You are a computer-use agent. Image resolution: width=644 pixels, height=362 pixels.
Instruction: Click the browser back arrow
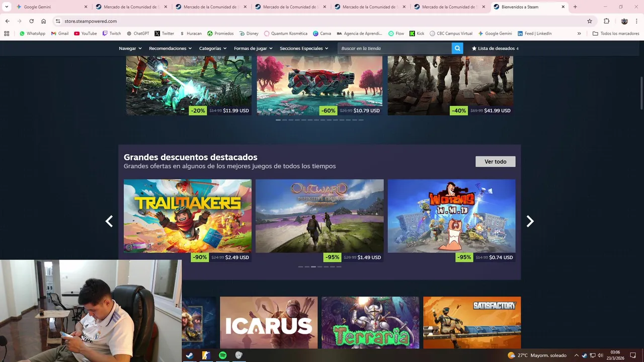pyautogui.click(x=7, y=21)
